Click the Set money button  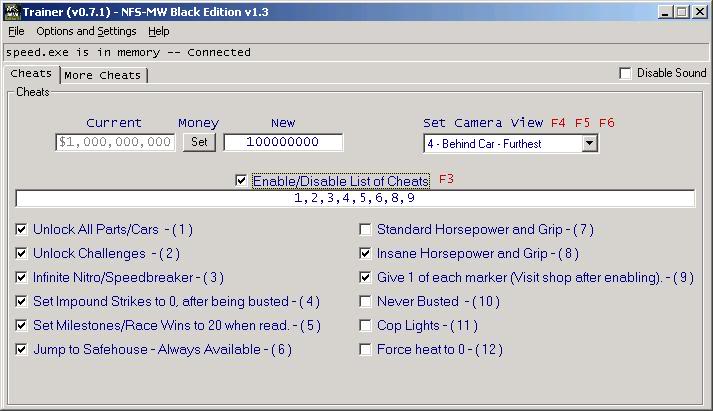click(199, 142)
